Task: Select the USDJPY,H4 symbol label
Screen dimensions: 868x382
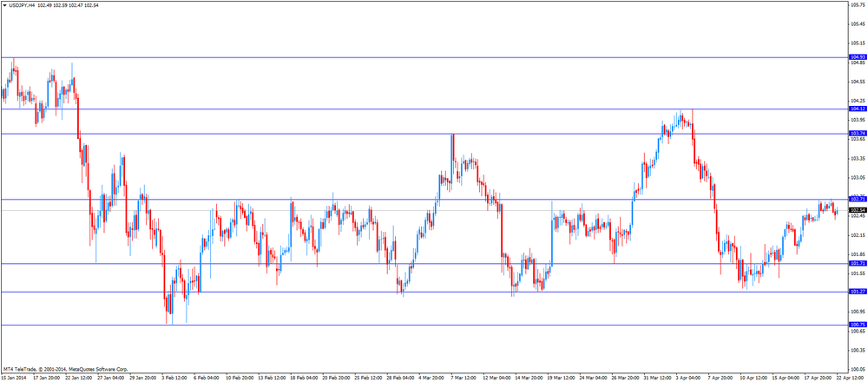Action: (22, 4)
